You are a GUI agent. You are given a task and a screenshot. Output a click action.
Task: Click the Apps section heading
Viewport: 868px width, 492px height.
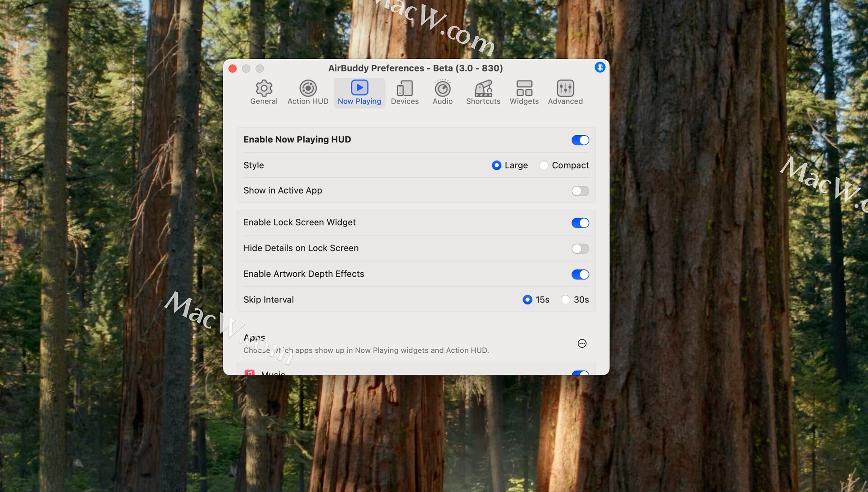click(x=254, y=338)
